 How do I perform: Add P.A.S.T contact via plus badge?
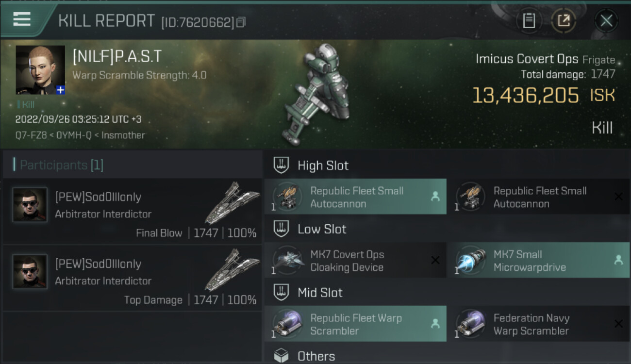point(60,90)
